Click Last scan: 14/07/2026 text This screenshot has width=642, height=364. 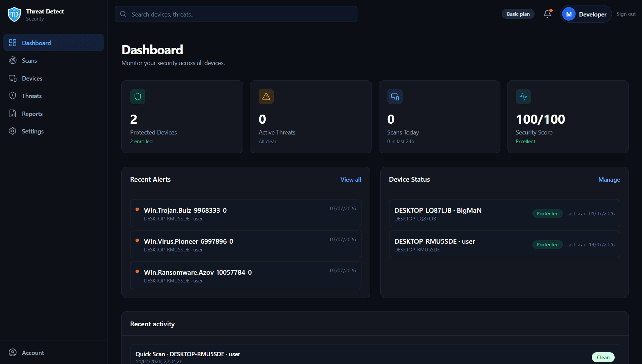point(590,245)
